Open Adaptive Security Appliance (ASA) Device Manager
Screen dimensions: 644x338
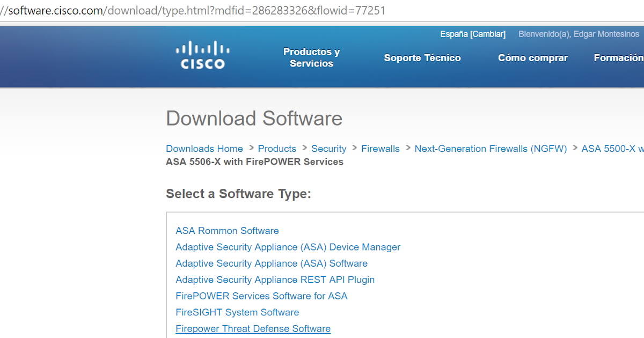[288, 247]
